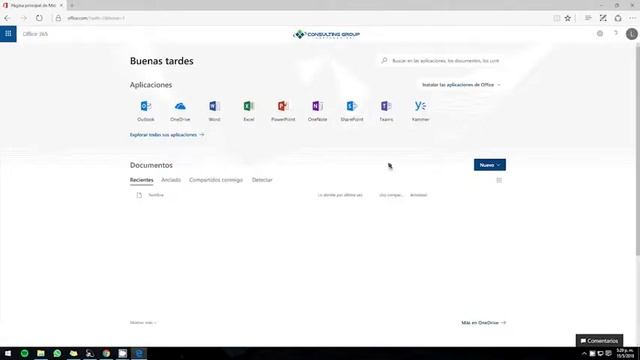Open the Office 365 app launcher waffle
The image size is (640, 360).
tap(8, 34)
